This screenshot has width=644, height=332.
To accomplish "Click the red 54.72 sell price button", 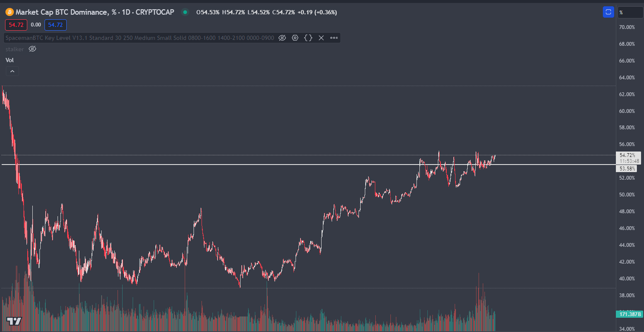I will (x=16, y=25).
